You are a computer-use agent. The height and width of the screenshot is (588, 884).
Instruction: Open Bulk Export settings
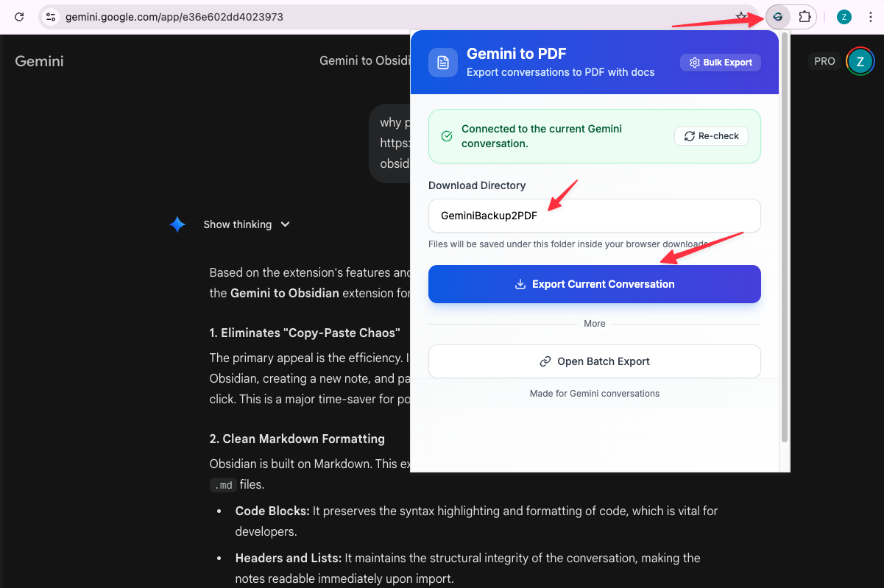(x=720, y=63)
